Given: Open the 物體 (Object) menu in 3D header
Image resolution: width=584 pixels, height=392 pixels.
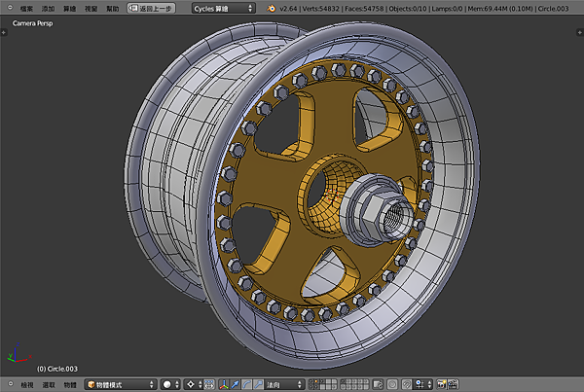Looking at the screenshot, I should 70,384.
